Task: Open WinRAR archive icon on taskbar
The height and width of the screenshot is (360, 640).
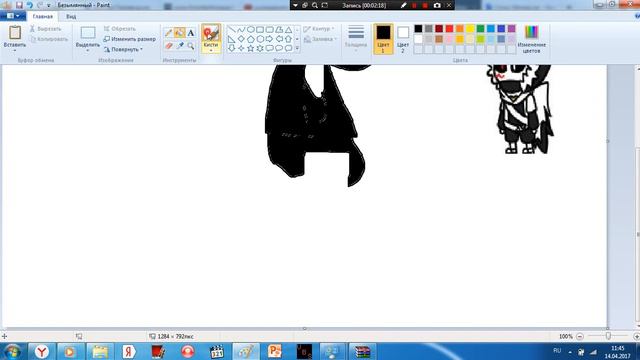Action: (x=362, y=351)
